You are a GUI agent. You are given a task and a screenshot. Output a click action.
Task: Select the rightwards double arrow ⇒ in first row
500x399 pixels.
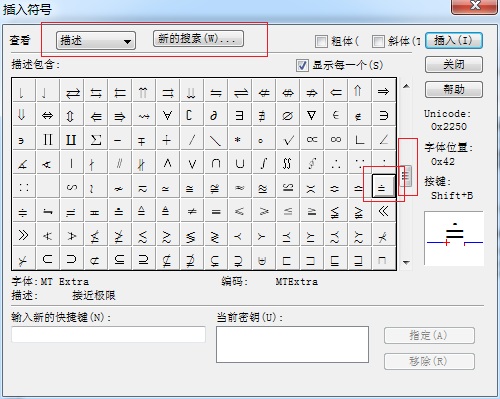(383, 91)
